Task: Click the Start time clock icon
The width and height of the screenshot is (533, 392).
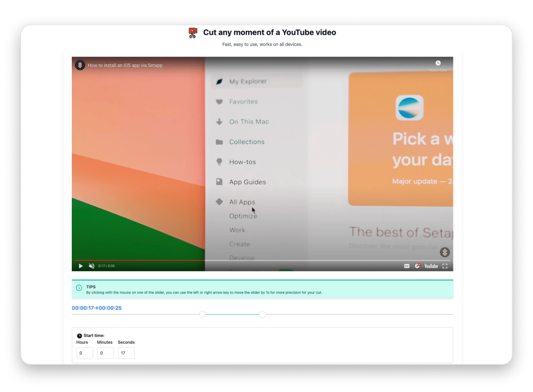Action: tap(79, 336)
